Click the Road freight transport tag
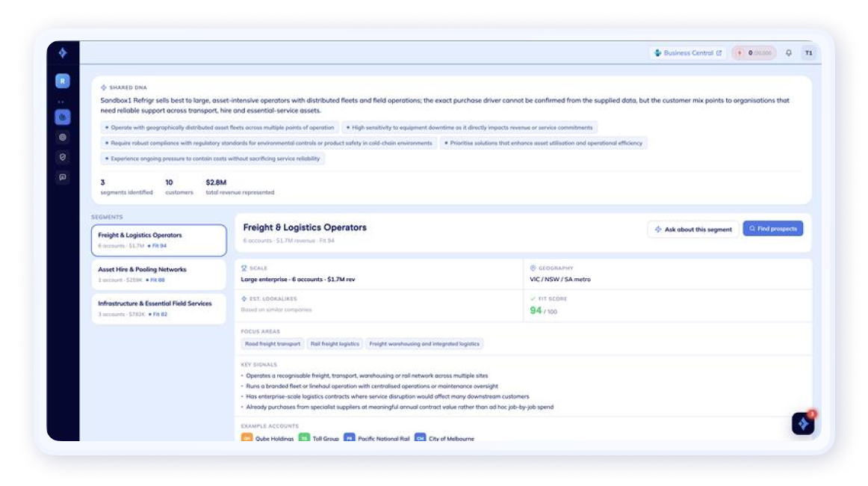The width and height of the screenshot is (868, 486). click(273, 344)
